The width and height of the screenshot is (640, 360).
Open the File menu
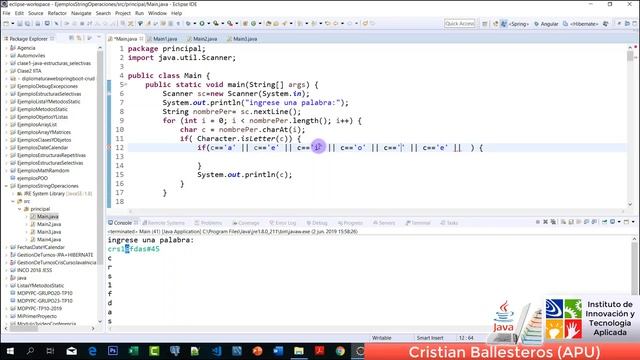coord(7,13)
